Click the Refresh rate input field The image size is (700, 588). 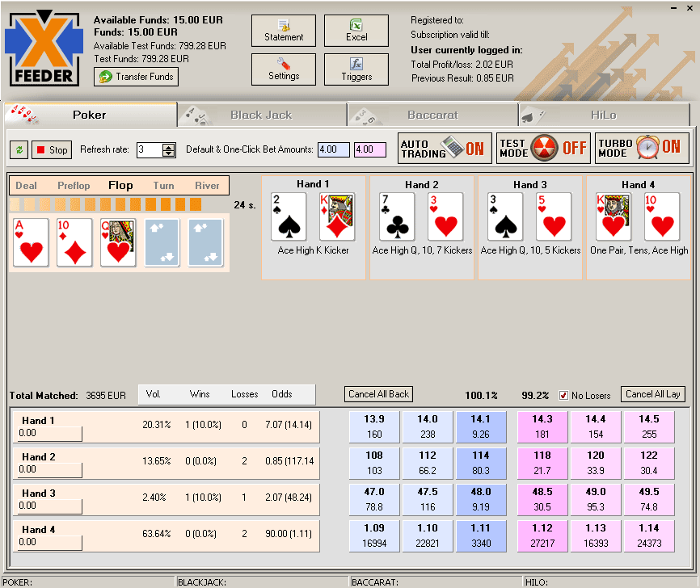coord(150,150)
